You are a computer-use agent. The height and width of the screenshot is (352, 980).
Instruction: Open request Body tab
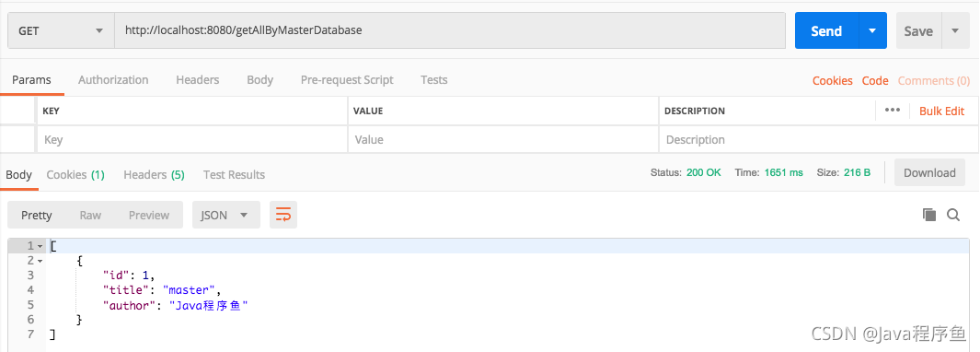point(260,80)
